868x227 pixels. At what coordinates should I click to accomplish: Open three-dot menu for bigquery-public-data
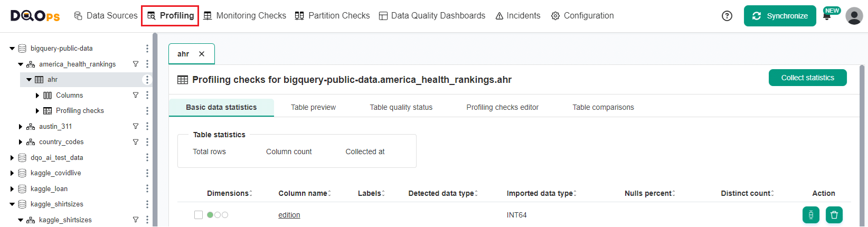point(147,49)
